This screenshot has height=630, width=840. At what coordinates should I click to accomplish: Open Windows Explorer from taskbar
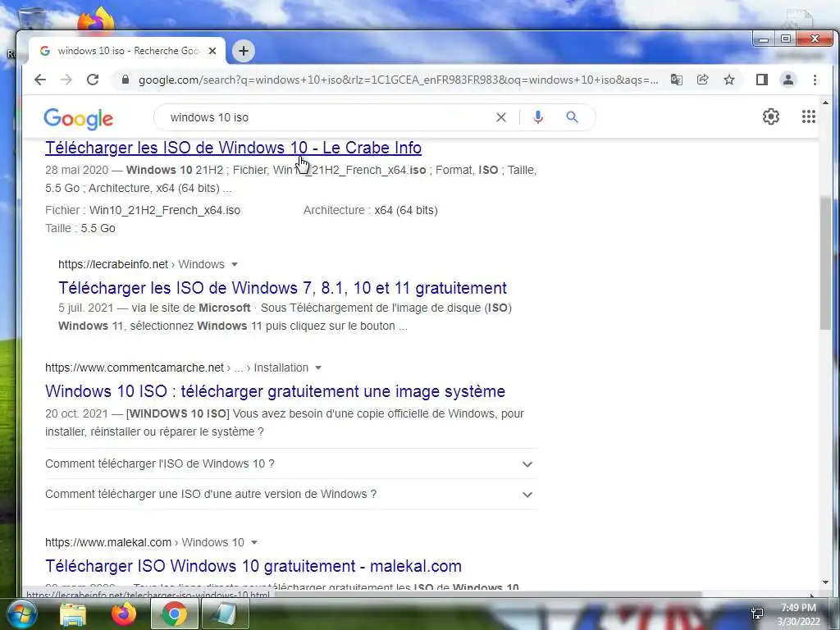[73, 614]
